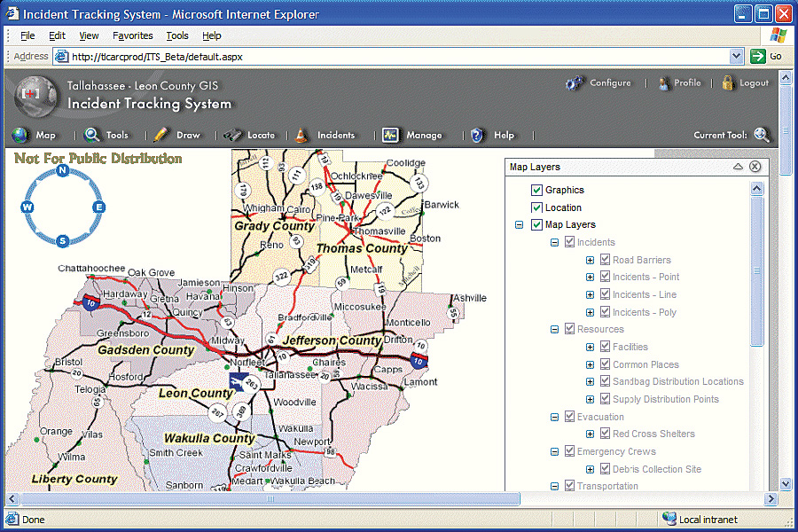This screenshot has width=798, height=532.
Task: Click the Interstate 10 shield near Chattahoochee
Action: click(90, 302)
